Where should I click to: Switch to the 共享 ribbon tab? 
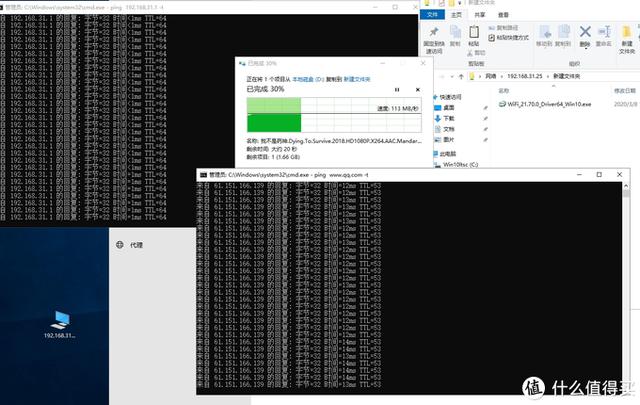(x=480, y=15)
